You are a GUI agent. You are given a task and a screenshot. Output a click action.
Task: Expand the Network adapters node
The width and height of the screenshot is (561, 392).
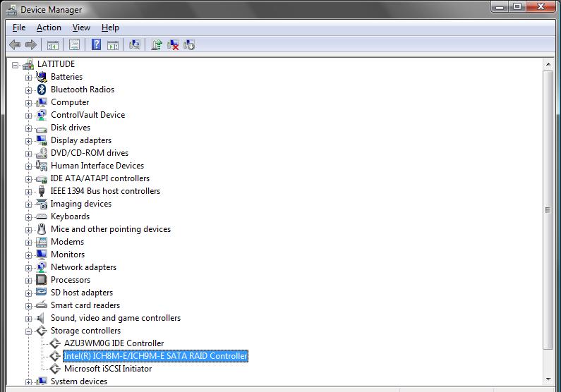coord(29,267)
